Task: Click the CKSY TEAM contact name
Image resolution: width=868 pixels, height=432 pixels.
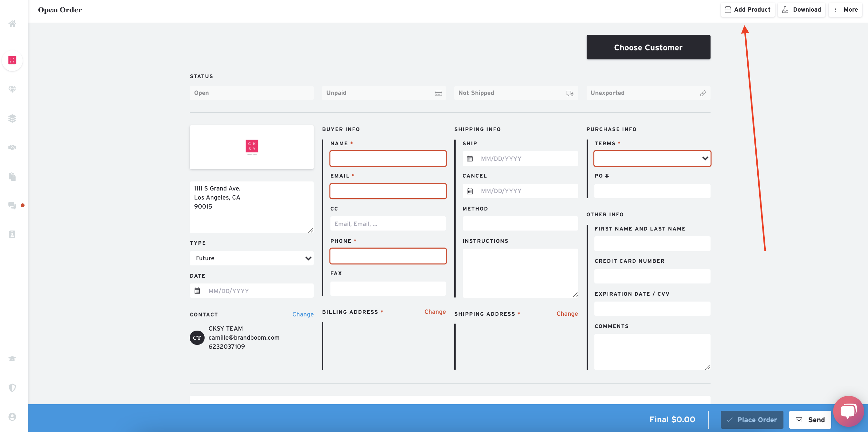Action: [x=226, y=328]
